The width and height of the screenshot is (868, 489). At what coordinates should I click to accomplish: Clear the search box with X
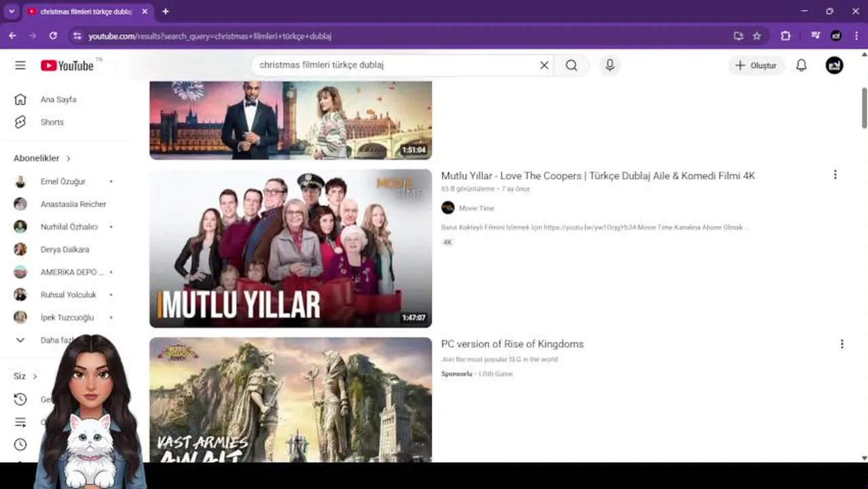point(544,65)
